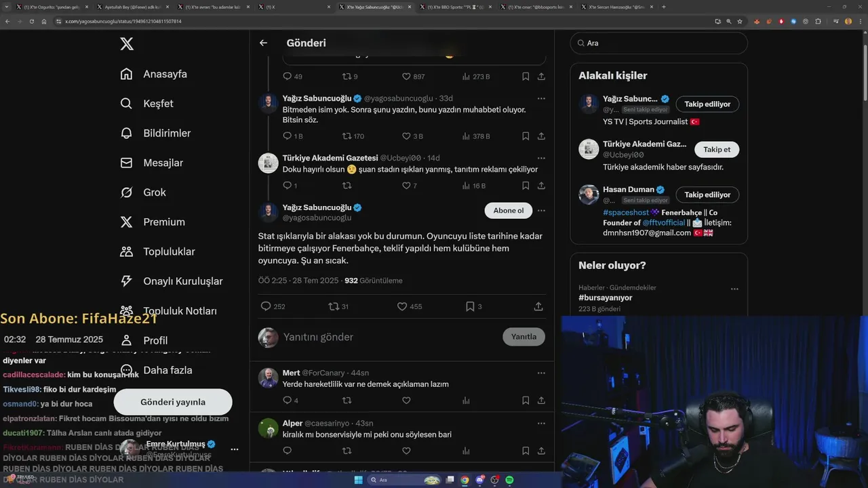This screenshot has height=488, width=868.
Task: Open Onaylı Kuruluşlar in the sidebar
Action: [171, 281]
